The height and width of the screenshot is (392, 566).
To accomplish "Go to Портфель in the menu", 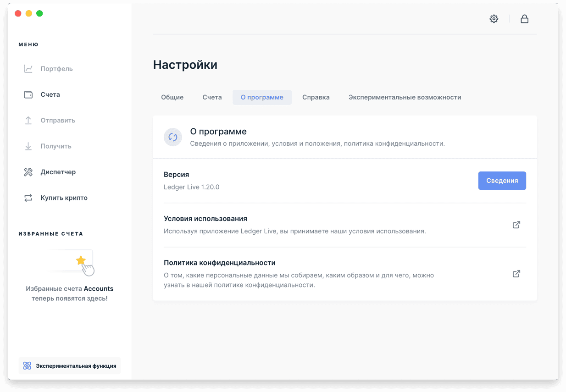I will pos(57,69).
